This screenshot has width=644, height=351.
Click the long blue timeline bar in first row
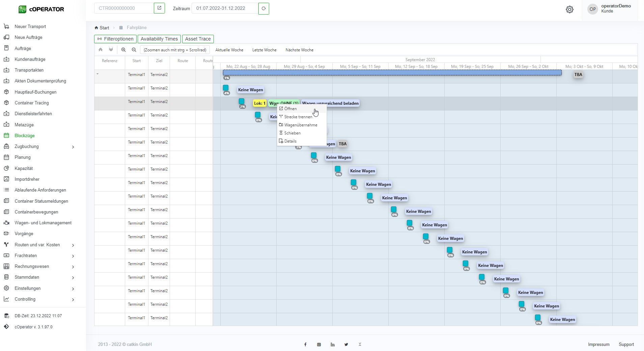(x=392, y=73)
